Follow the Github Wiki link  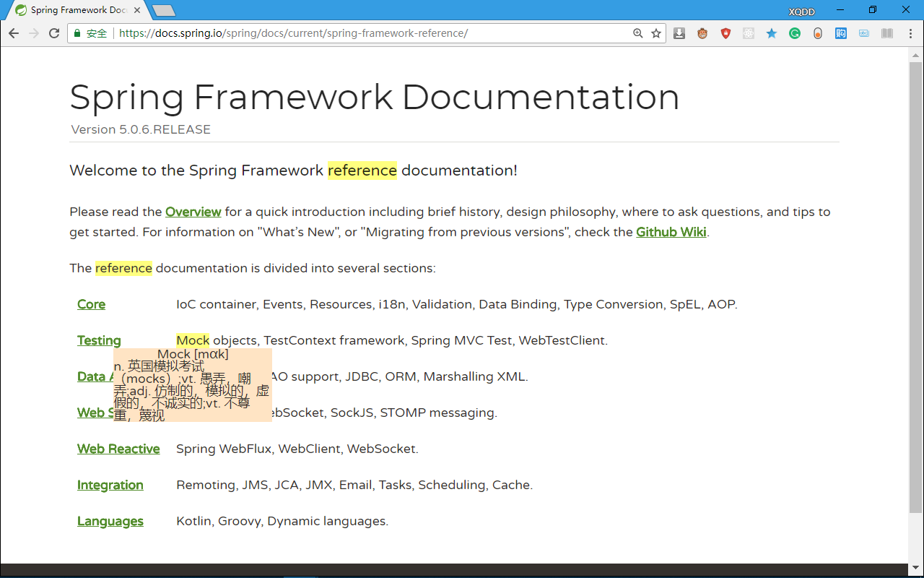coord(671,232)
